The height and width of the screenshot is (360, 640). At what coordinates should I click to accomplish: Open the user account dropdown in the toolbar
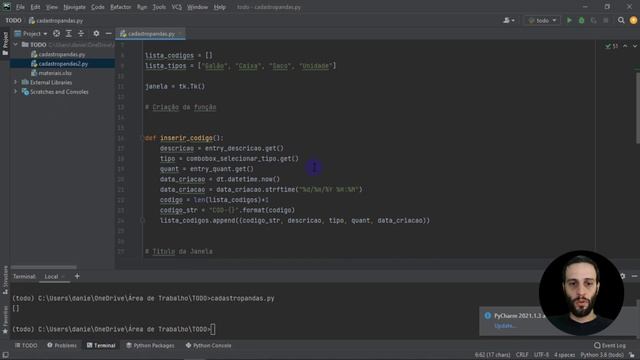(x=509, y=20)
